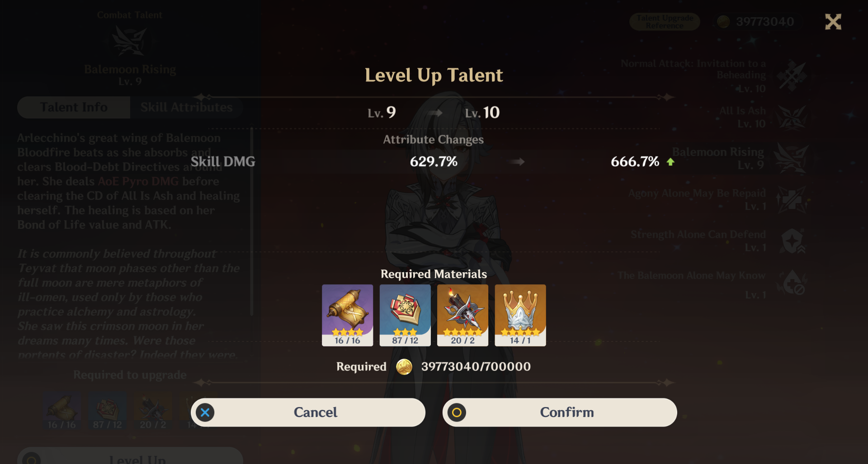Select the Crown of Insight material
This screenshot has width=868, height=464.
tap(520, 315)
